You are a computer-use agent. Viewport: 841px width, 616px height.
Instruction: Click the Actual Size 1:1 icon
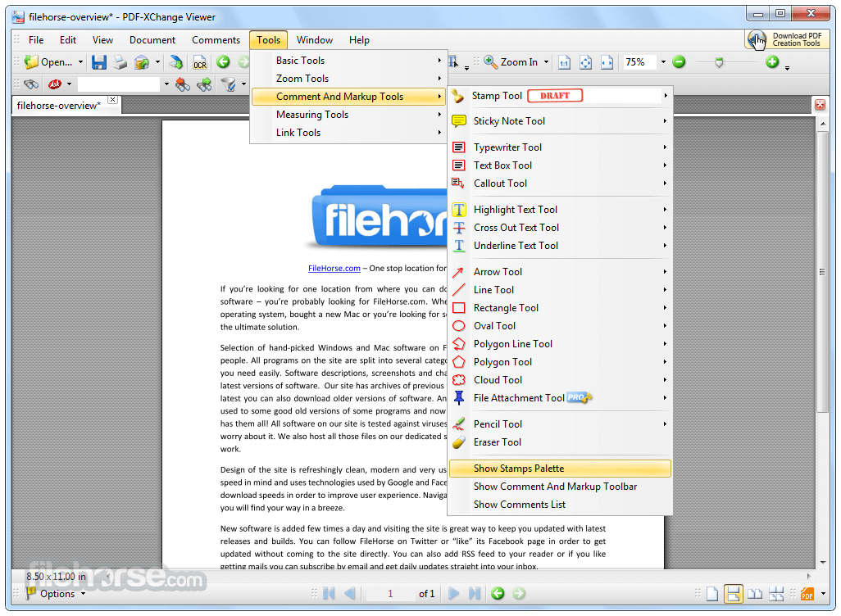pos(564,62)
